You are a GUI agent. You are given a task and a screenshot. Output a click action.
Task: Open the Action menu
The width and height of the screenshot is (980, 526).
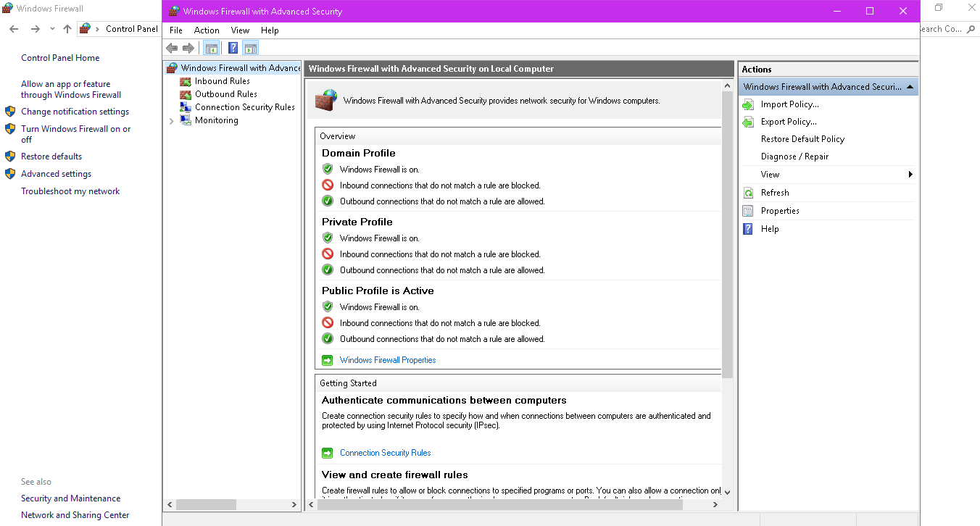point(207,30)
